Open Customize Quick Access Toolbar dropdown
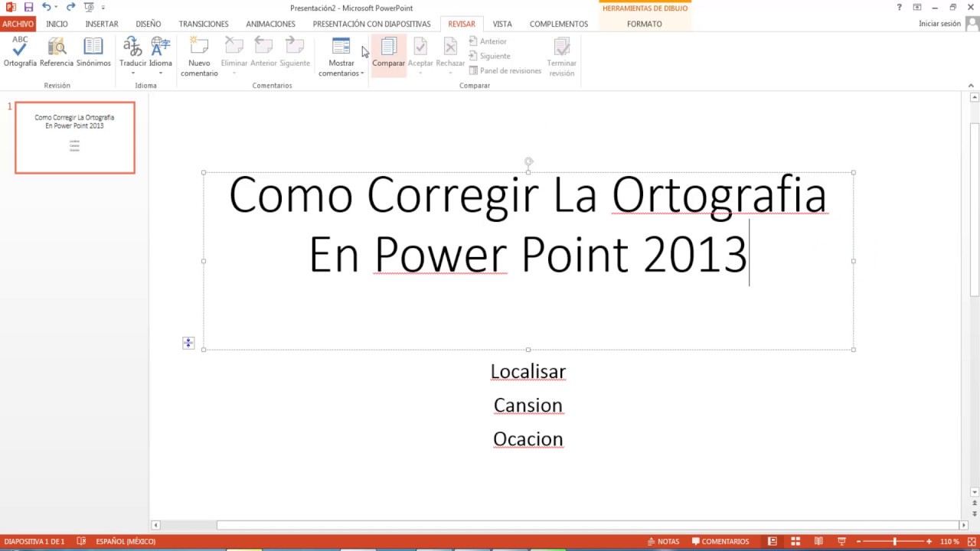This screenshot has height=551, width=980. click(x=103, y=8)
